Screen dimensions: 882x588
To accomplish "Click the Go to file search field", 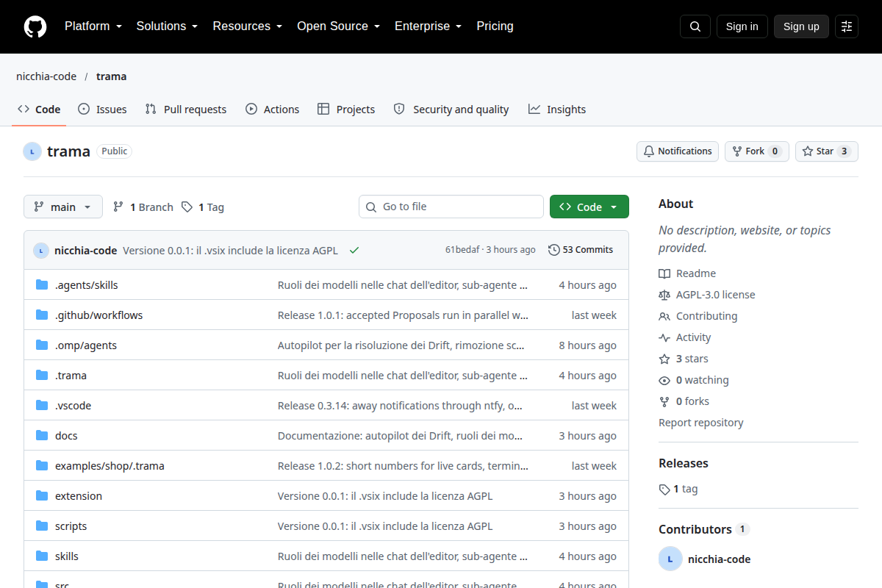I will click(451, 207).
